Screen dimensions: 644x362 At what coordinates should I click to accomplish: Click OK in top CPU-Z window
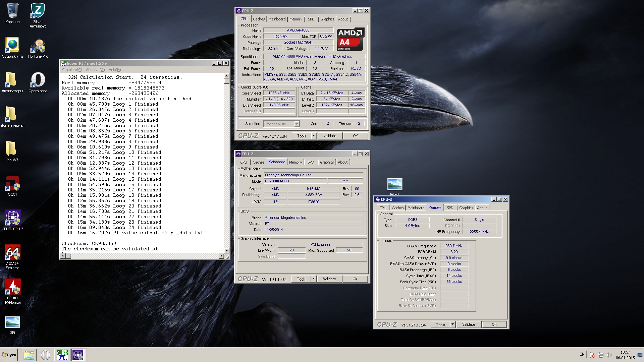click(355, 136)
